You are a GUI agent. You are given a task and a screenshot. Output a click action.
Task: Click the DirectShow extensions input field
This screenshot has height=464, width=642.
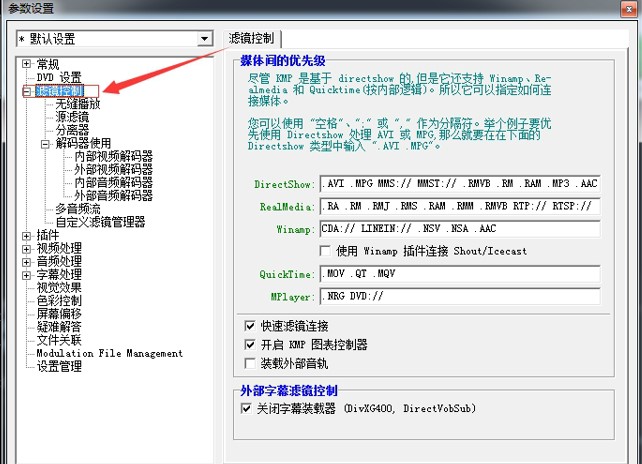coord(460,183)
